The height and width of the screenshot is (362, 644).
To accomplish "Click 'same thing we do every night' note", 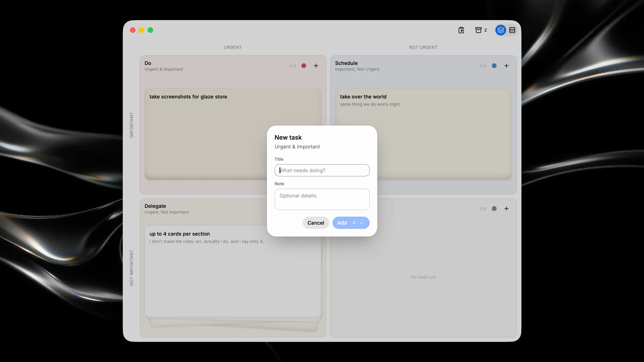I will click(x=369, y=104).
